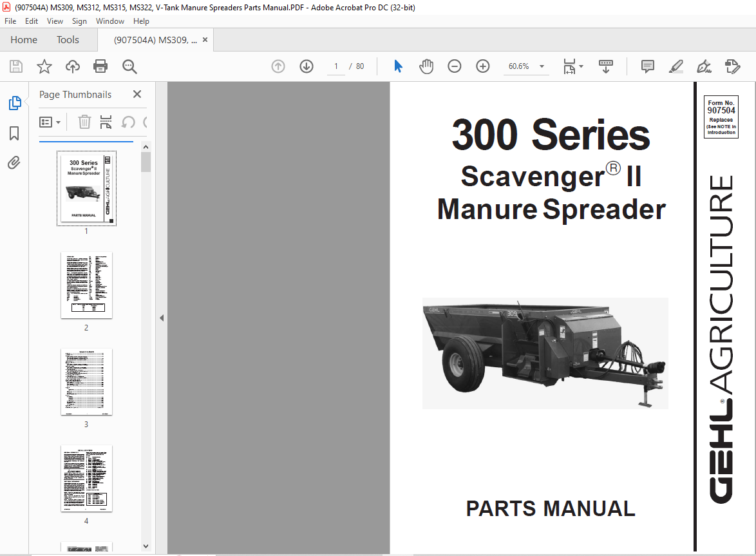
Task: Go to the previous page arrow
Action: (x=278, y=66)
